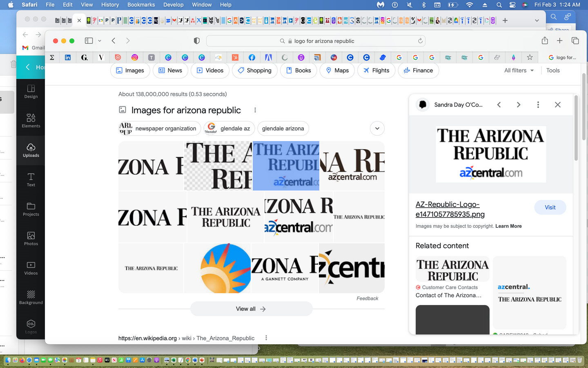The height and width of the screenshot is (368, 588).
Task: Open the AZ-Republic-Logo png link
Action: click(x=450, y=209)
